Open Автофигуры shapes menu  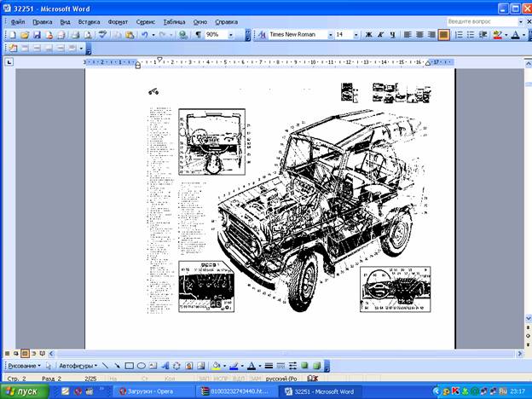tap(78, 366)
